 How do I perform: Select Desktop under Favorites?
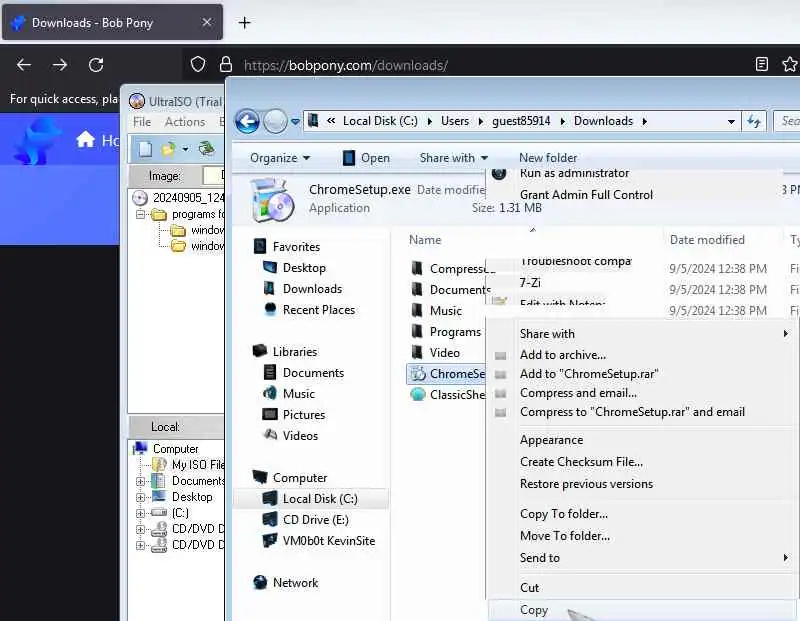click(294, 268)
